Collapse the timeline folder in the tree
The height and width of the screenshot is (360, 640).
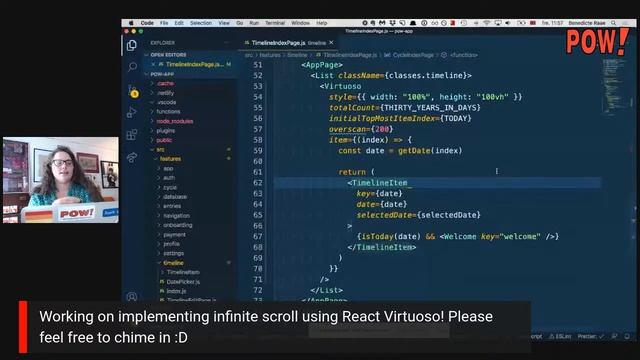(x=173, y=263)
